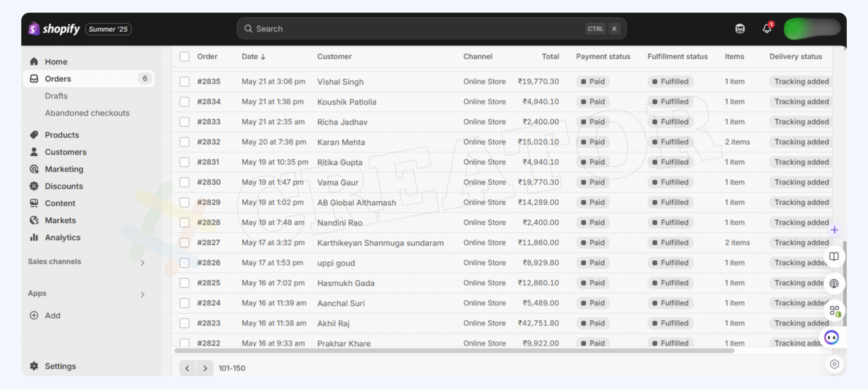Screen dimensions: 868x389
Task: Open the Sidekick assistant icon in top bar
Action: [740, 29]
